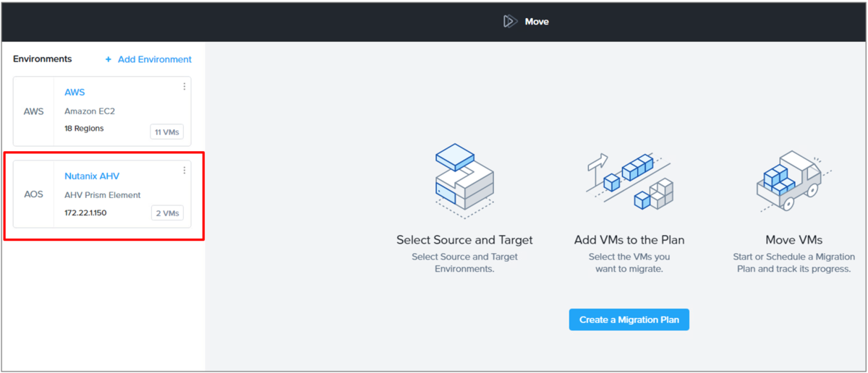Click the Move title text in header

[537, 22]
